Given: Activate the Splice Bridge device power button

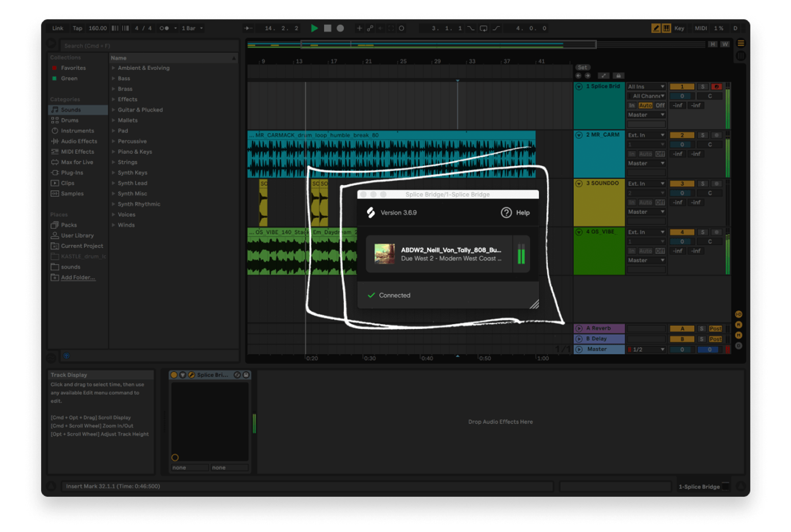Looking at the screenshot, I should 174,375.
